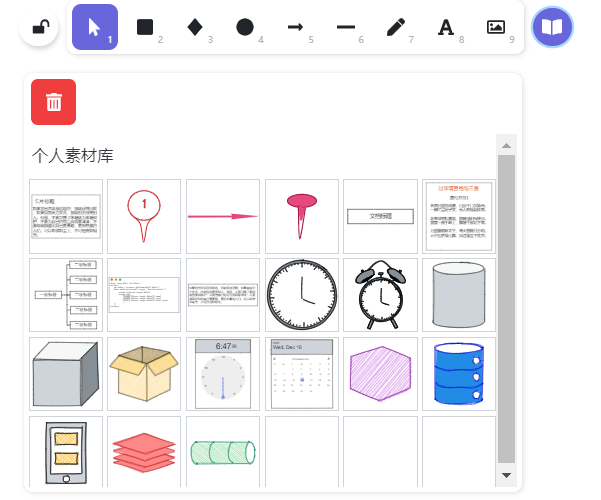Image resolution: width=601 pixels, height=500 pixels.
Task: Click the red trash delete button
Action: pyautogui.click(x=54, y=102)
